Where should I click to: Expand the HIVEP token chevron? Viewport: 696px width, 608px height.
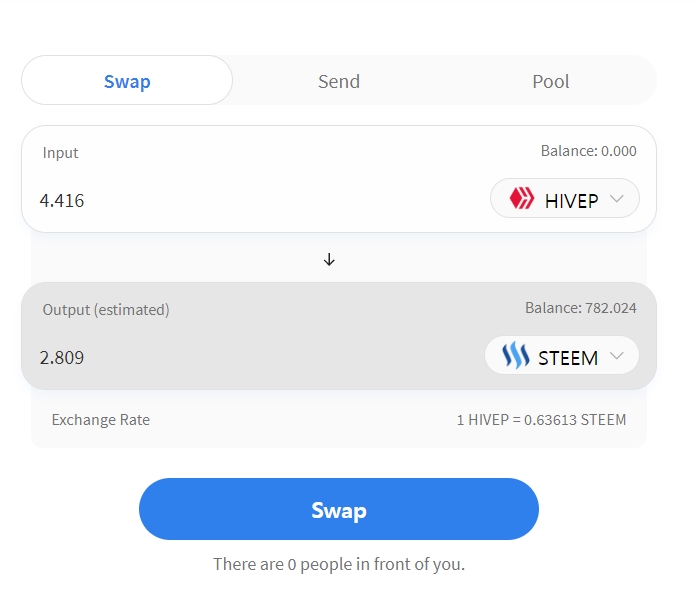pos(617,199)
